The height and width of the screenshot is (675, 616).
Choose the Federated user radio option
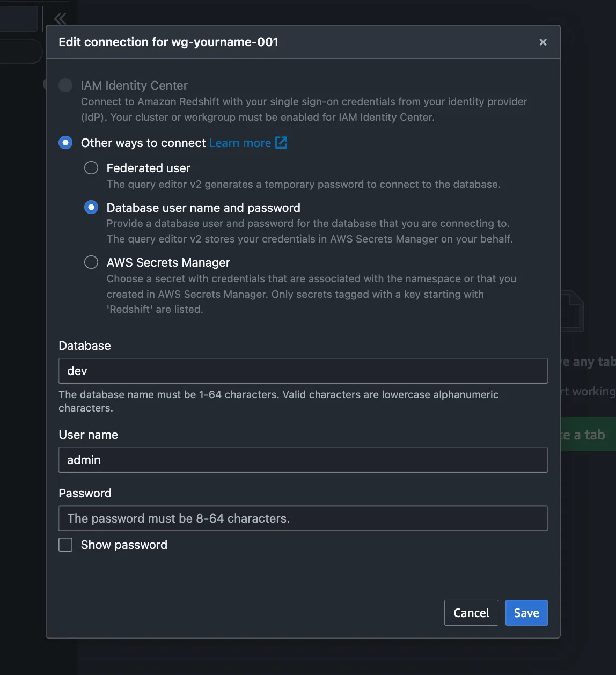pyautogui.click(x=91, y=168)
